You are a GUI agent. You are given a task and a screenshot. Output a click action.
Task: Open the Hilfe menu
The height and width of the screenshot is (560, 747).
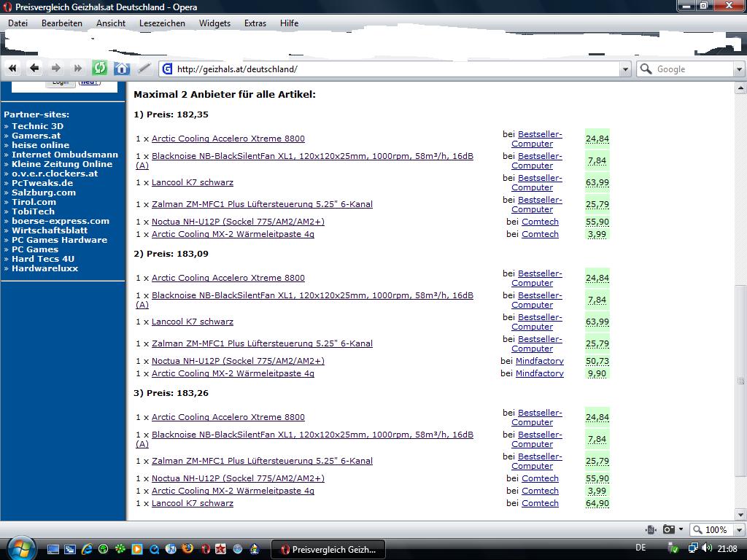coord(289,23)
